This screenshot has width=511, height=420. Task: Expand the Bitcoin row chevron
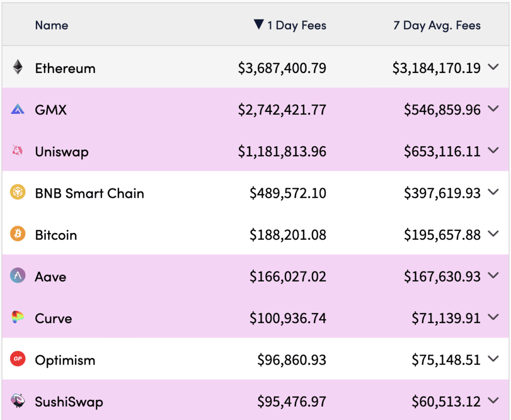(494, 234)
